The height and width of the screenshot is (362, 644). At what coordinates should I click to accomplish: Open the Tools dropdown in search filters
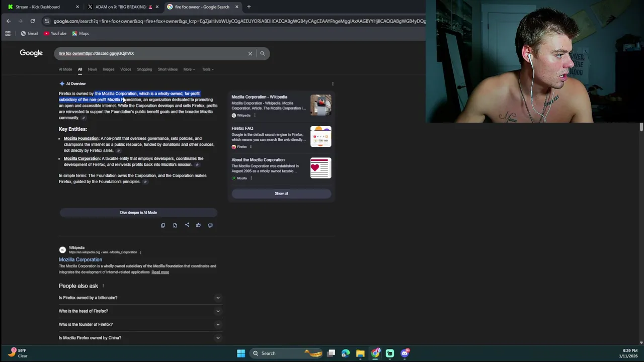click(x=207, y=69)
